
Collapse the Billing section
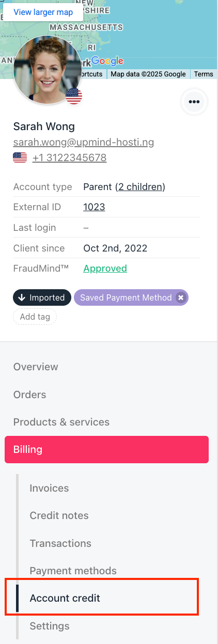(x=106, y=449)
